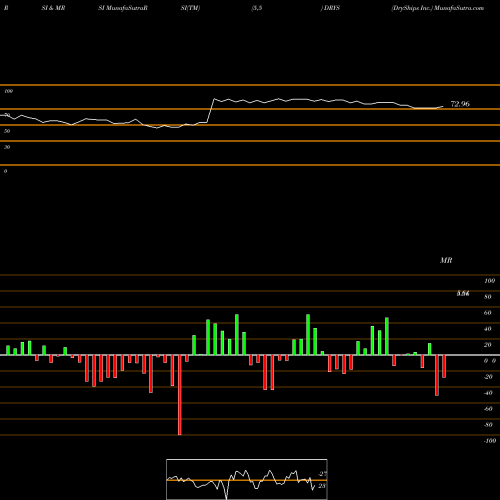Click the 'SI & MR' header label

pos(53,8)
